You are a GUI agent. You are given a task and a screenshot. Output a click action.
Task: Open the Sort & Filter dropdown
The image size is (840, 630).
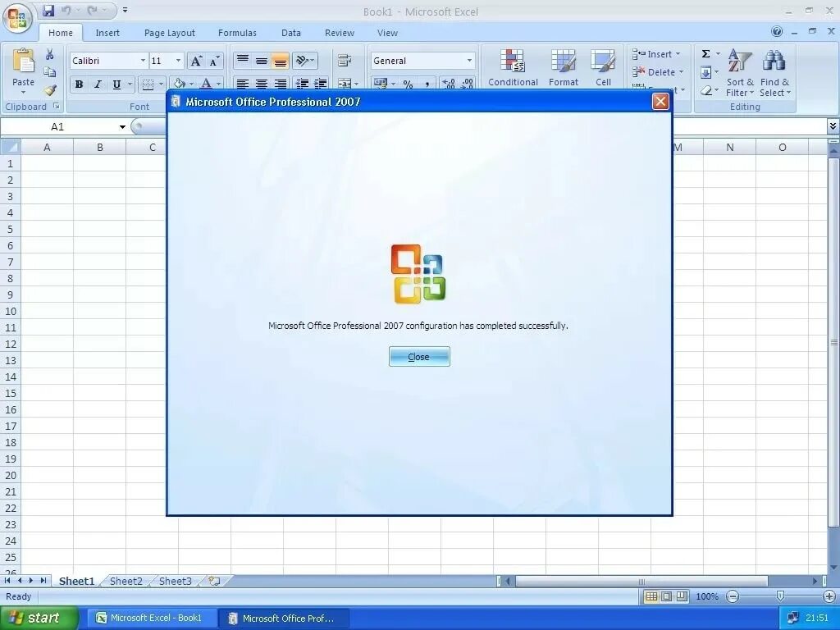click(x=740, y=72)
